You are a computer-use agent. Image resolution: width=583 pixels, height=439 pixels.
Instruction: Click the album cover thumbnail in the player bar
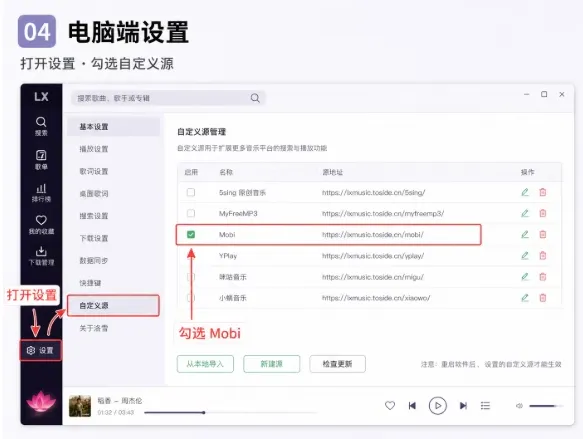(x=80, y=406)
